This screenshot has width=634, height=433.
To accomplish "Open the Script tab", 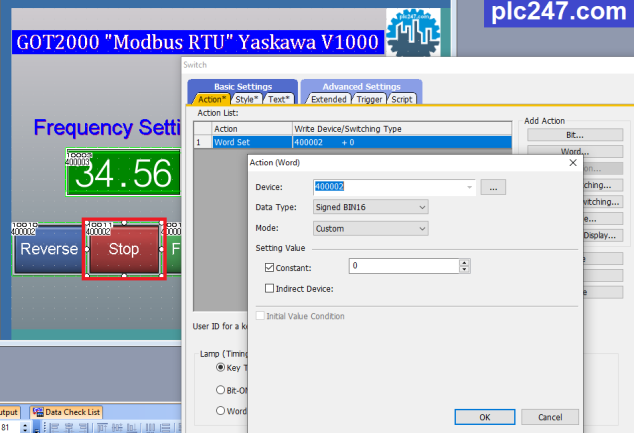I will click(x=402, y=99).
